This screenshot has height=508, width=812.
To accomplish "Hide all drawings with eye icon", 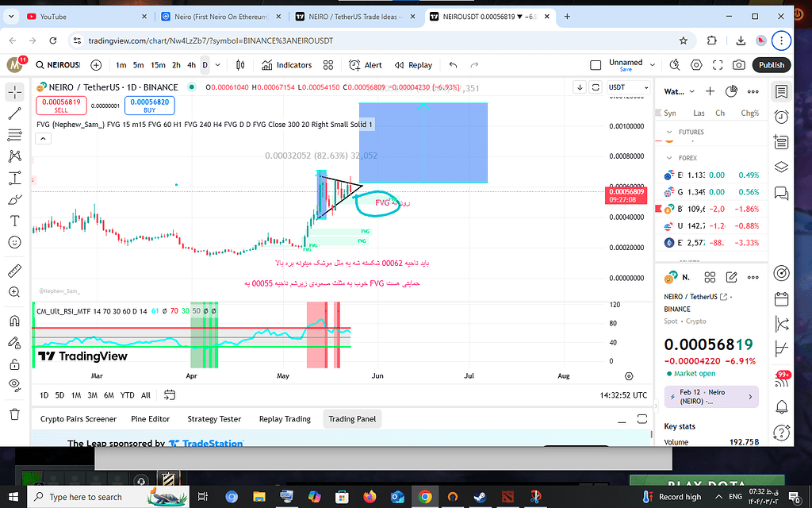I will [15, 384].
